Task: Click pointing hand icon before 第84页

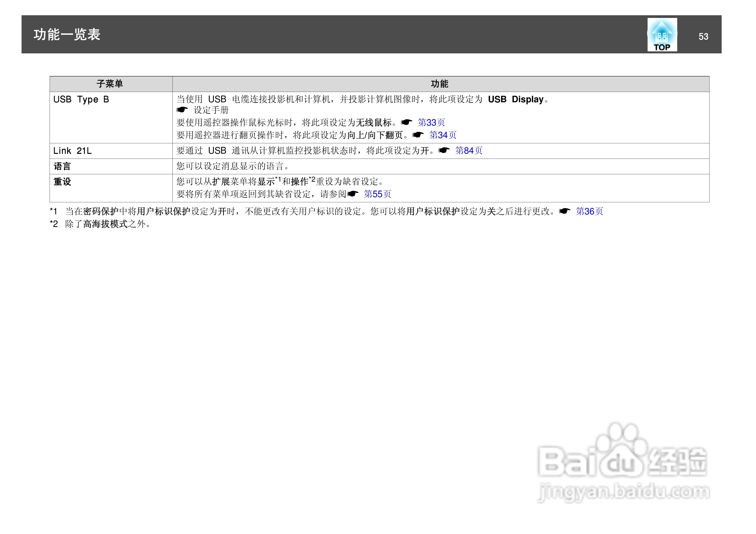Action: coord(444,150)
